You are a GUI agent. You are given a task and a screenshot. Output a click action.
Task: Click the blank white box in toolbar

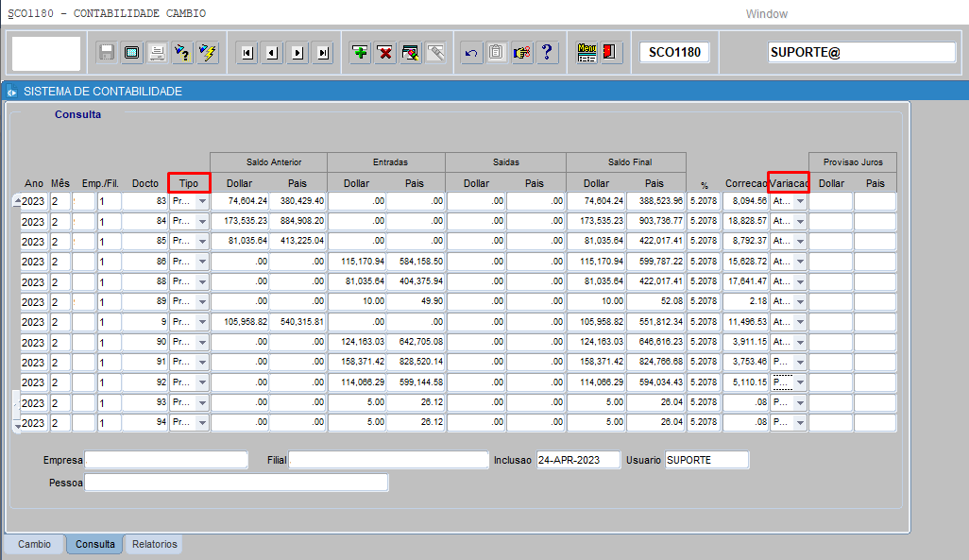46,53
